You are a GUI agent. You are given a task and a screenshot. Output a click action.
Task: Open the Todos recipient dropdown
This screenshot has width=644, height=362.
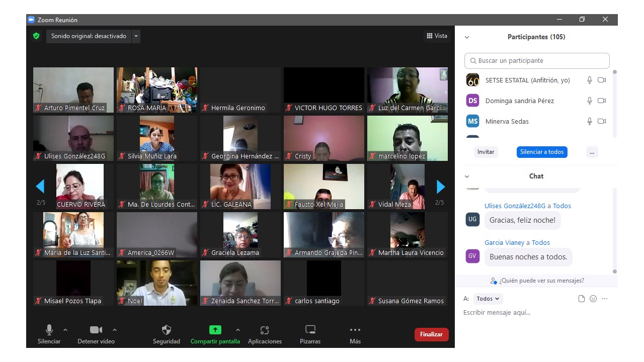[488, 299]
